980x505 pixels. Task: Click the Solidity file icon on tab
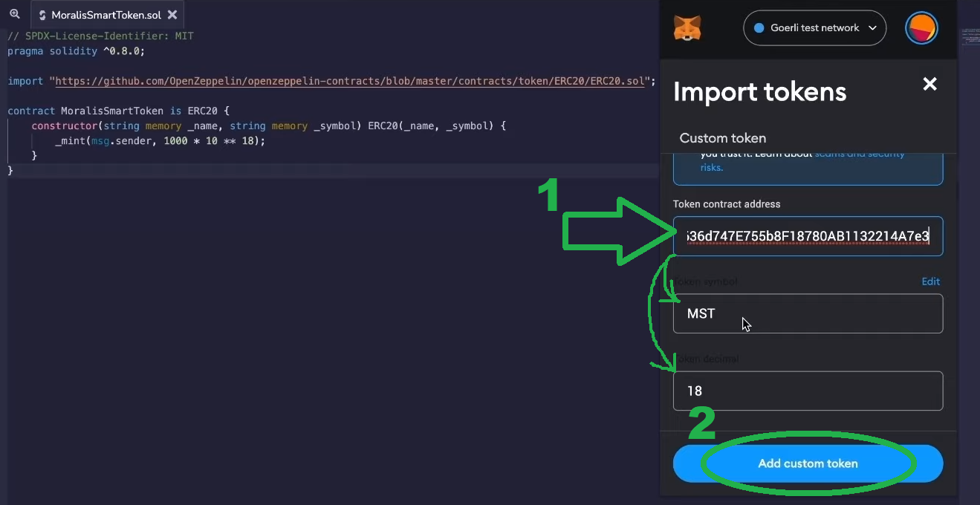click(42, 15)
